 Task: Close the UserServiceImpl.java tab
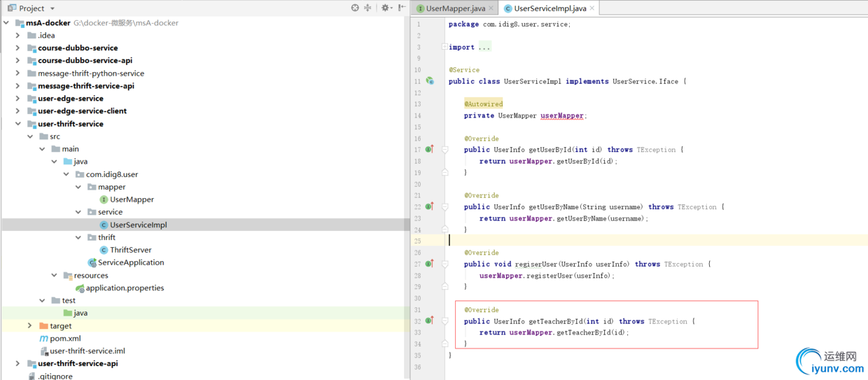[592, 8]
